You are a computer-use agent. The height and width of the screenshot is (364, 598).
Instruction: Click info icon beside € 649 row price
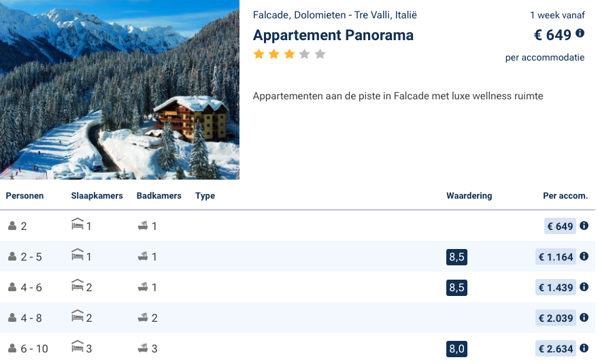584,226
